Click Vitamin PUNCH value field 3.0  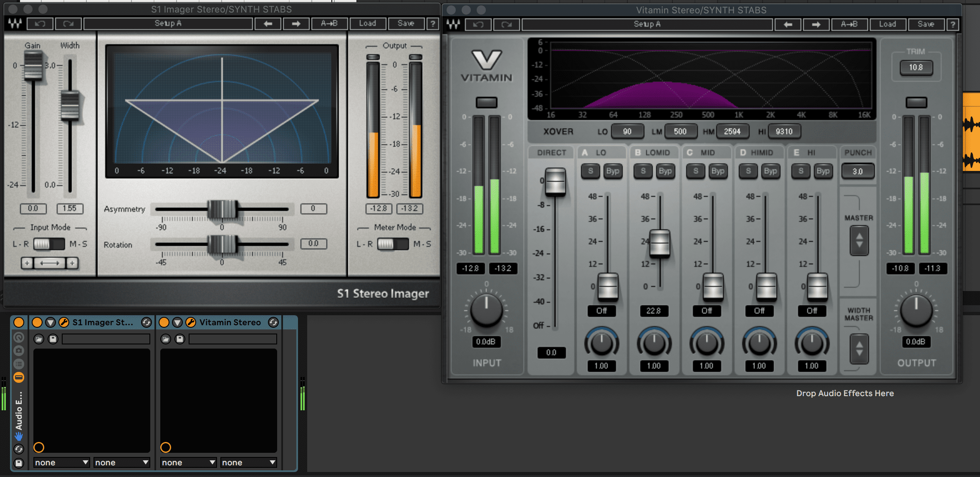858,171
